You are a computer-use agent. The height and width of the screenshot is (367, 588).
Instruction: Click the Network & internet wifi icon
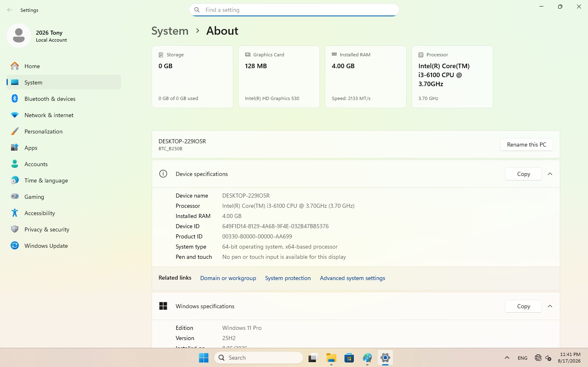click(x=15, y=115)
